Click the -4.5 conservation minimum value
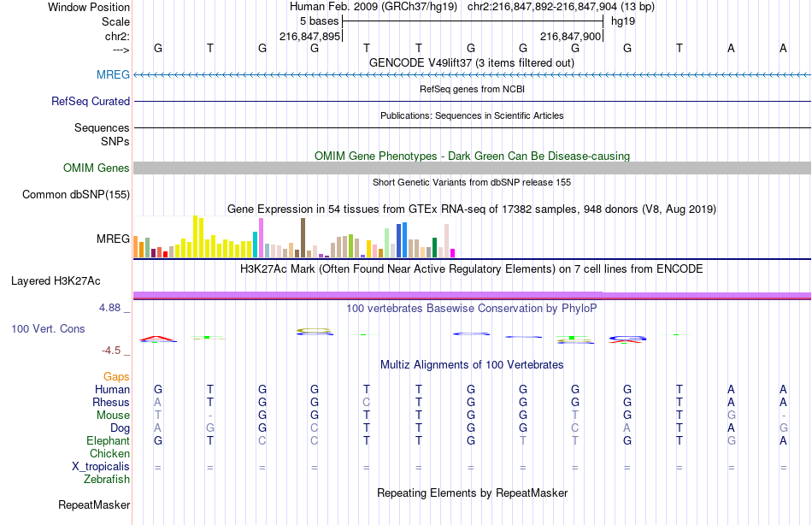 pos(111,351)
